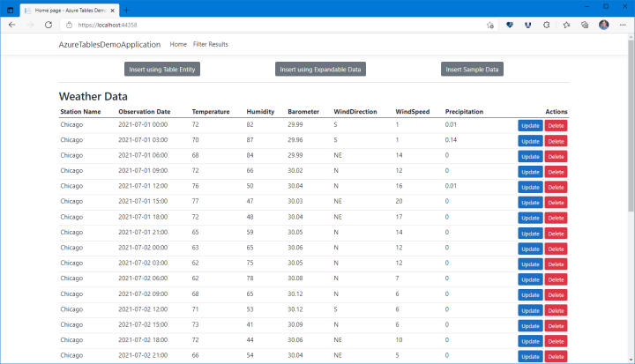
Task: Update the 2021-07-01 00:00 Chicago row
Action: click(x=530, y=126)
